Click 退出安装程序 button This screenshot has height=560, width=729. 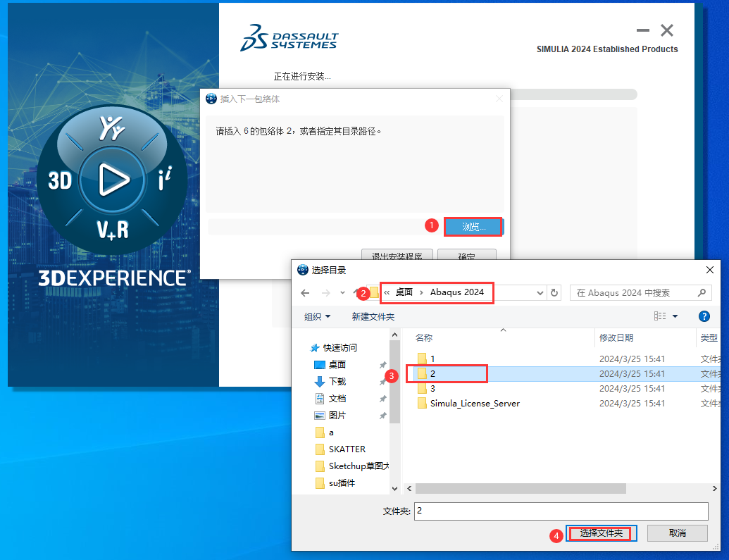pos(397,256)
